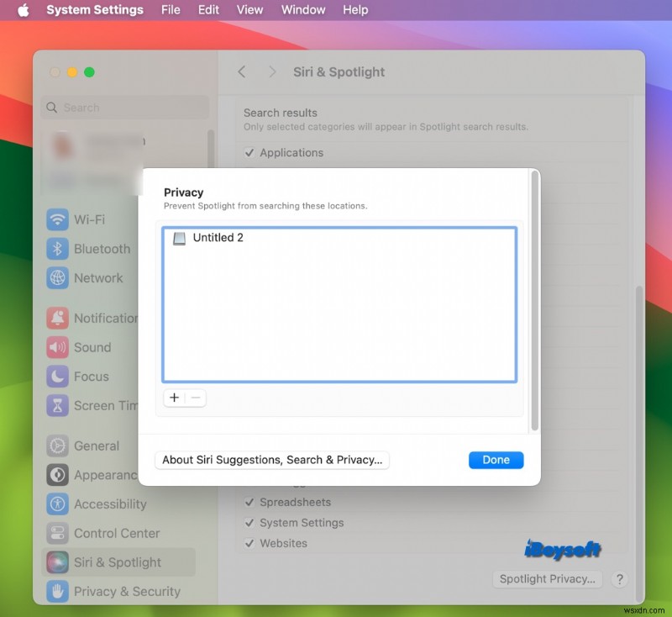Open the File menu
The height and width of the screenshot is (617, 672).
(x=171, y=10)
